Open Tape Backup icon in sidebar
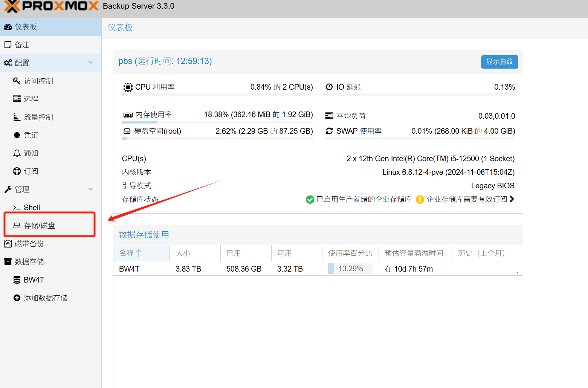 [8, 244]
